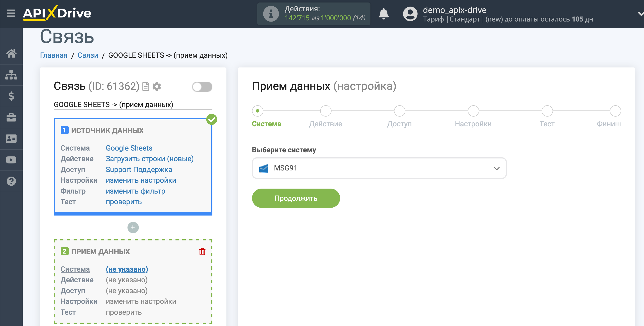The image size is (644, 326).
Task: Open YouTube video sidebar icon
Action: pyautogui.click(x=11, y=160)
